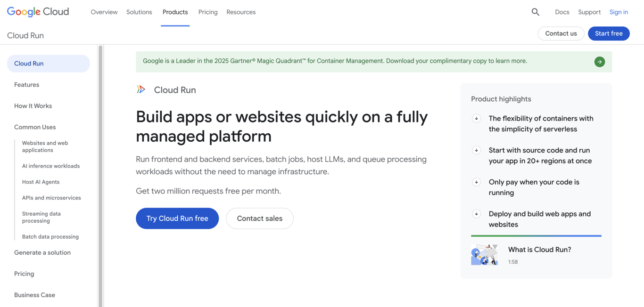
Task: Click the 'What is Cloud Run?' title
Action: point(540,250)
